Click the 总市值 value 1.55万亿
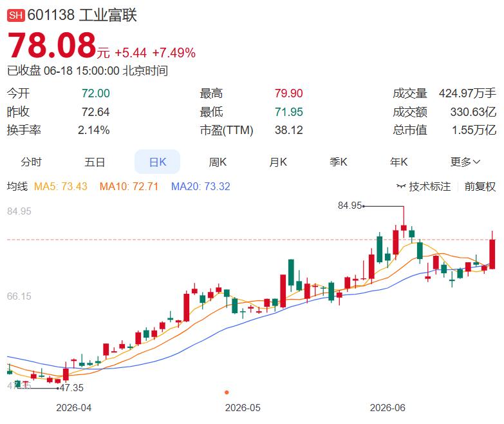Screen dimensions: 504x424 [x=474, y=130]
